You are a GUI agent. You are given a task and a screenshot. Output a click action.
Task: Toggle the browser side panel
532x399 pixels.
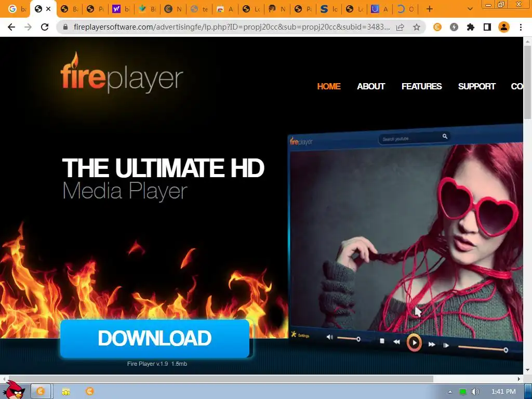coord(487,27)
